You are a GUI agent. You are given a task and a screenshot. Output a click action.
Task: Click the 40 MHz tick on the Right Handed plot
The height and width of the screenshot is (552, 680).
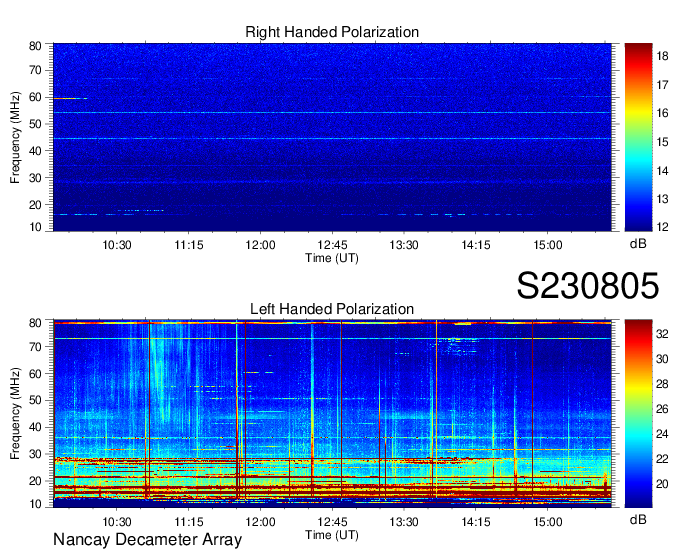[x=35, y=151]
